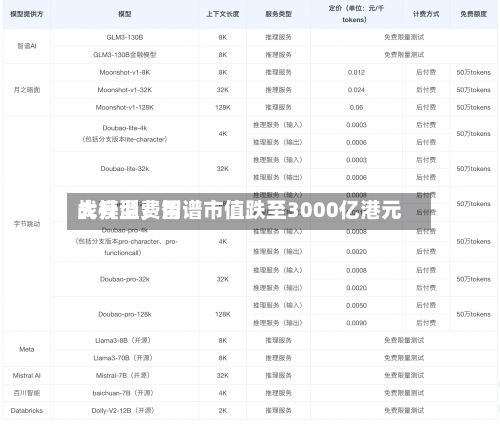Click 50万tokens quota for Moonshot-v1-8K
Screen dimensions: 500x424
click(x=473, y=72)
